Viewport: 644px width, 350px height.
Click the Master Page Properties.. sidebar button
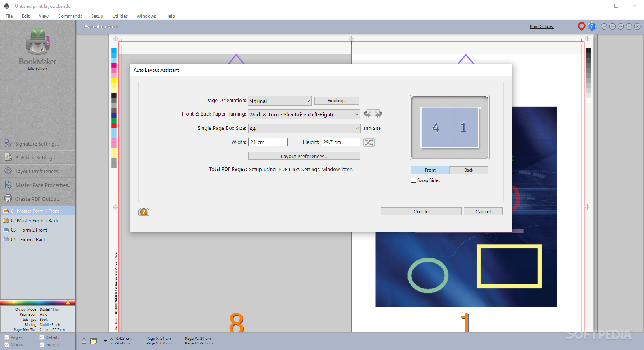click(38, 185)
